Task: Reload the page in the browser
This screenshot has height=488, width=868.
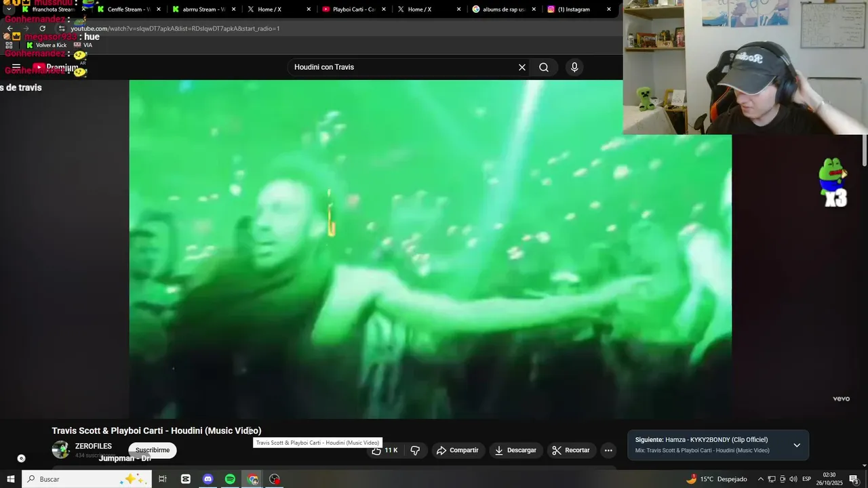Action: [x=42, y=28]
